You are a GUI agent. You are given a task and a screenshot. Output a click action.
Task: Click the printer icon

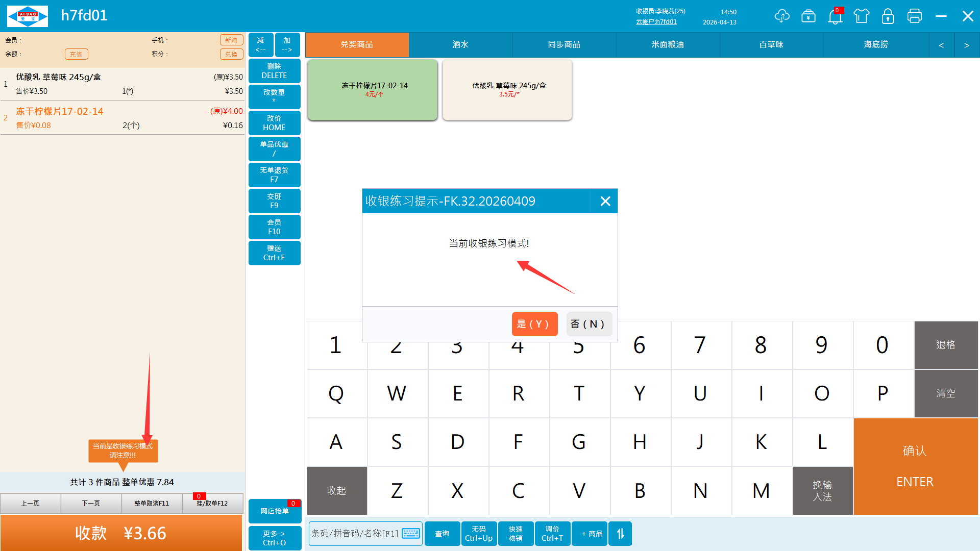point(915,16)
